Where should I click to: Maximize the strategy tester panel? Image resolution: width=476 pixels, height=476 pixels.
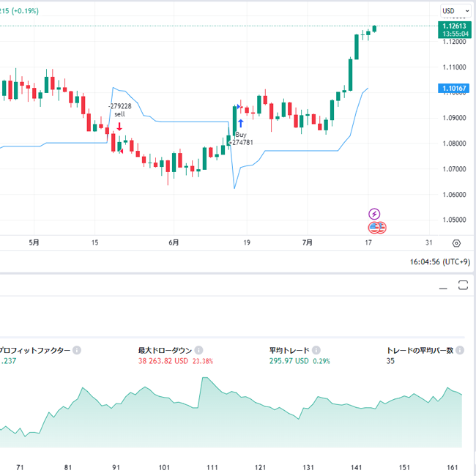463,285
